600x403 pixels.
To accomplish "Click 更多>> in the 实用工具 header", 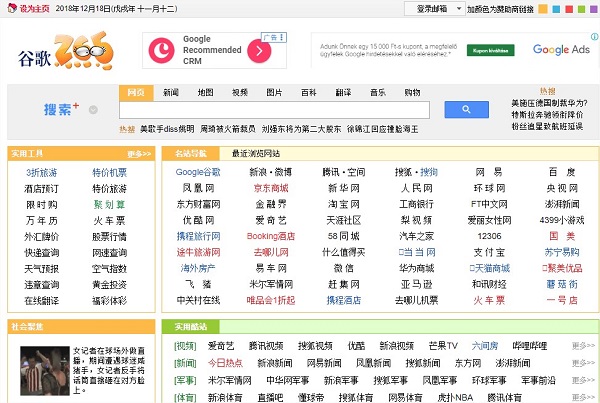I will 139,154.
